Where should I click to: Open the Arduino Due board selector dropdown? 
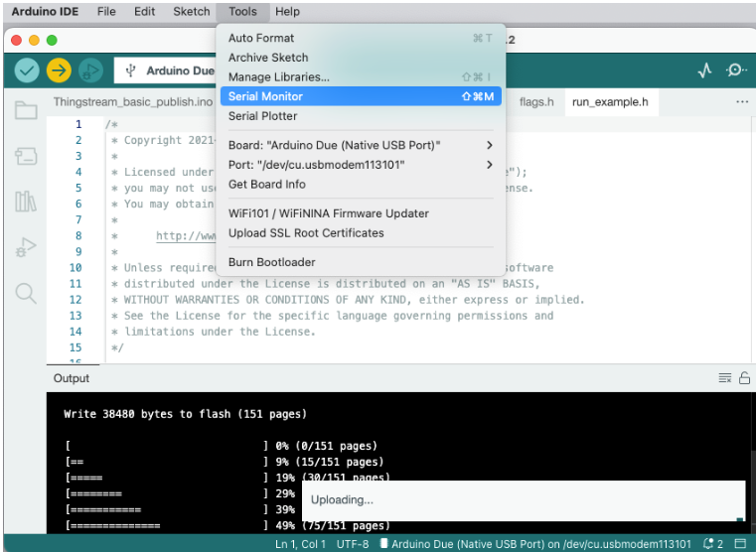click(x=165, y=70)
